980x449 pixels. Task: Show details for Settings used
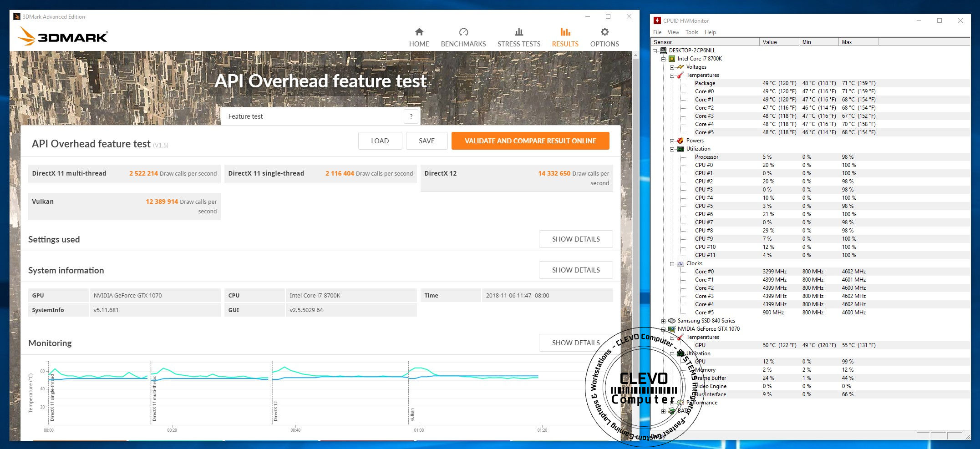pos(576,239)
